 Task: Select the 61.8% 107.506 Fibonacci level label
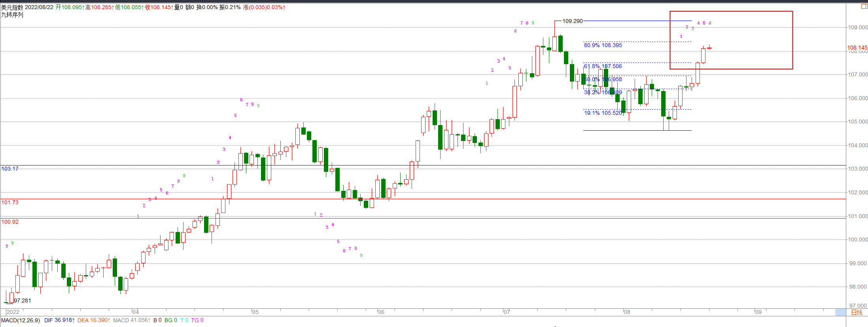[x=603, y=66]
